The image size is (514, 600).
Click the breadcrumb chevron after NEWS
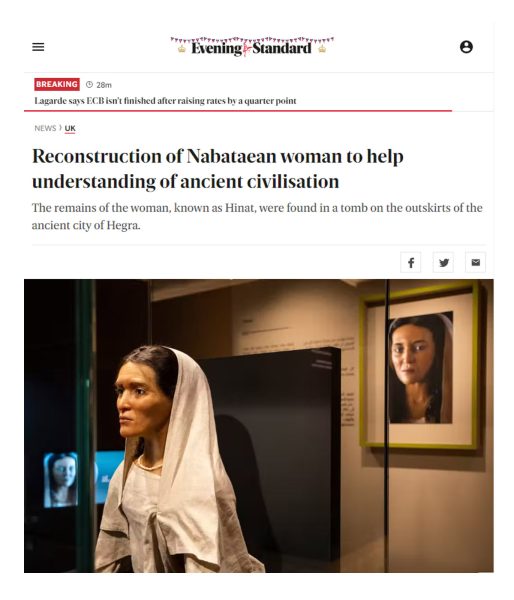(60, 128)
